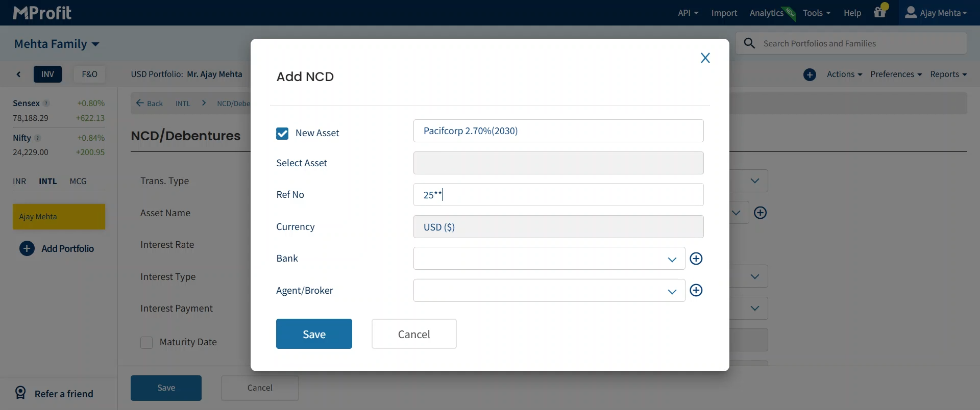This screenshot has width=980, height=410.
Task: Click the Ref No input field
Action: [558, 195]
